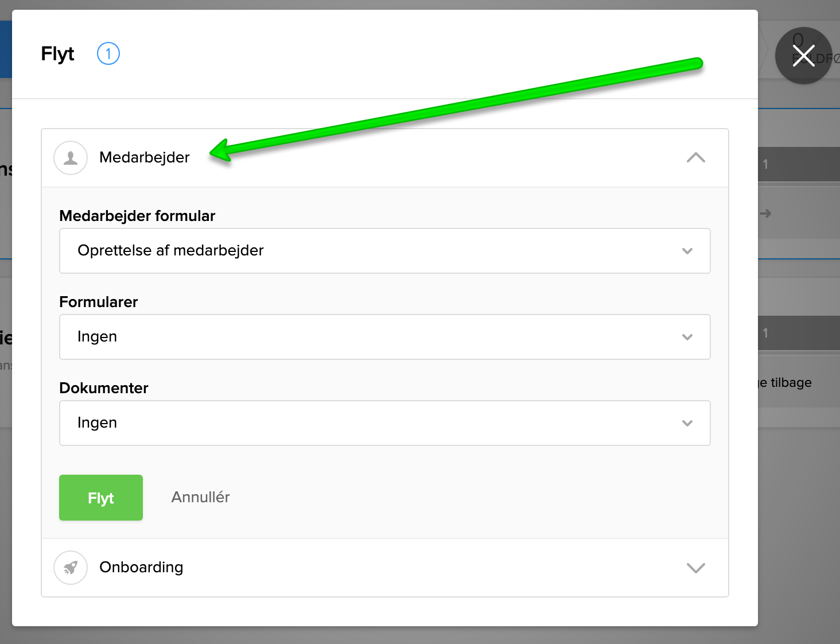This screenshot has height=644, width=840.
Task: Click the Medarbejder person avatar icon
Action: (x=71, y=158)
